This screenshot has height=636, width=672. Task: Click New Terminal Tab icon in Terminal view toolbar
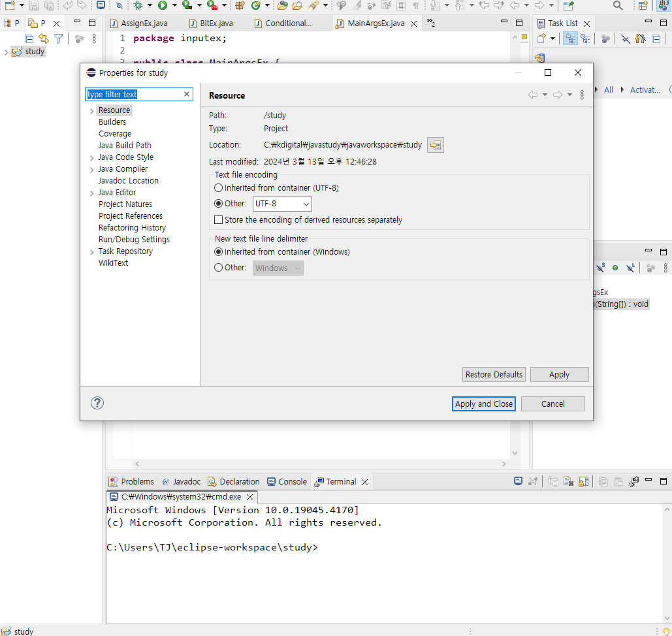click(633, 481)
